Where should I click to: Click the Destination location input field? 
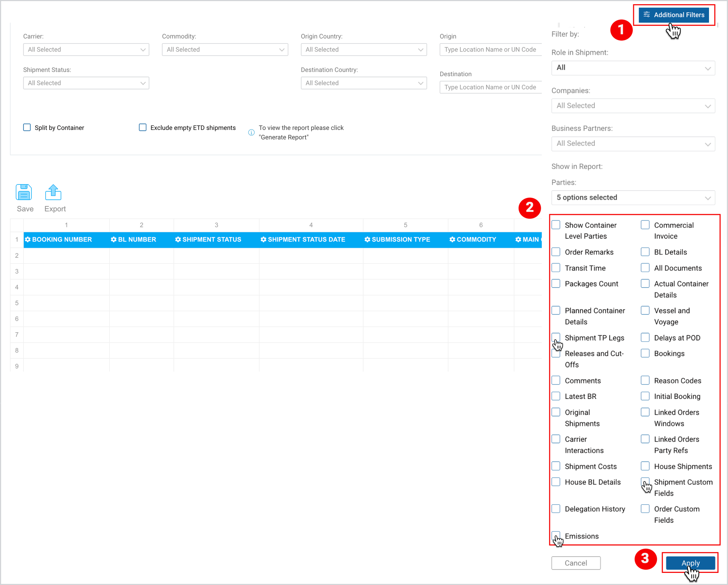tap(491, 87)
